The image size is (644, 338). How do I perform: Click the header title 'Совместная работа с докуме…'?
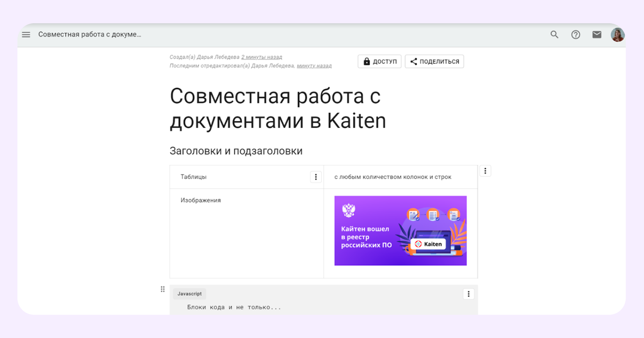click(x=90, y=34)
